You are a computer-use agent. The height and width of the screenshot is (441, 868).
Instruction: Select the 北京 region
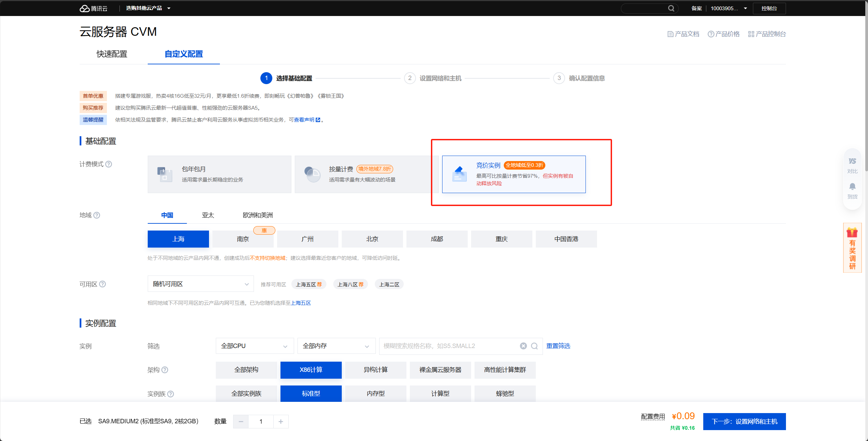tap(372, 239)
